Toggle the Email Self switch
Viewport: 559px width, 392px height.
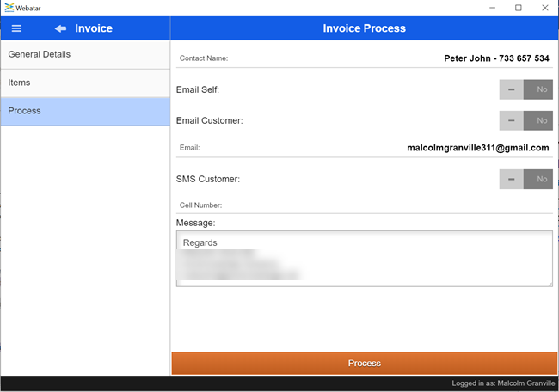pos(525,89)
